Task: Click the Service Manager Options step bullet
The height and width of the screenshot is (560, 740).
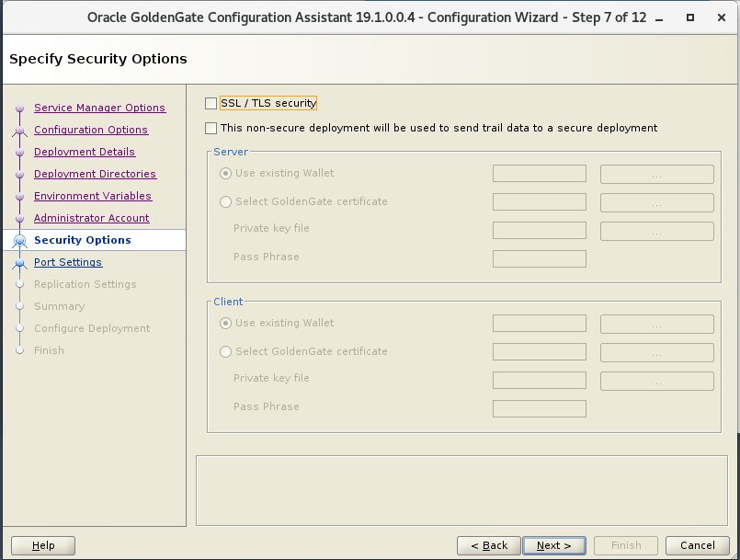Action: [x=19, y=109]
